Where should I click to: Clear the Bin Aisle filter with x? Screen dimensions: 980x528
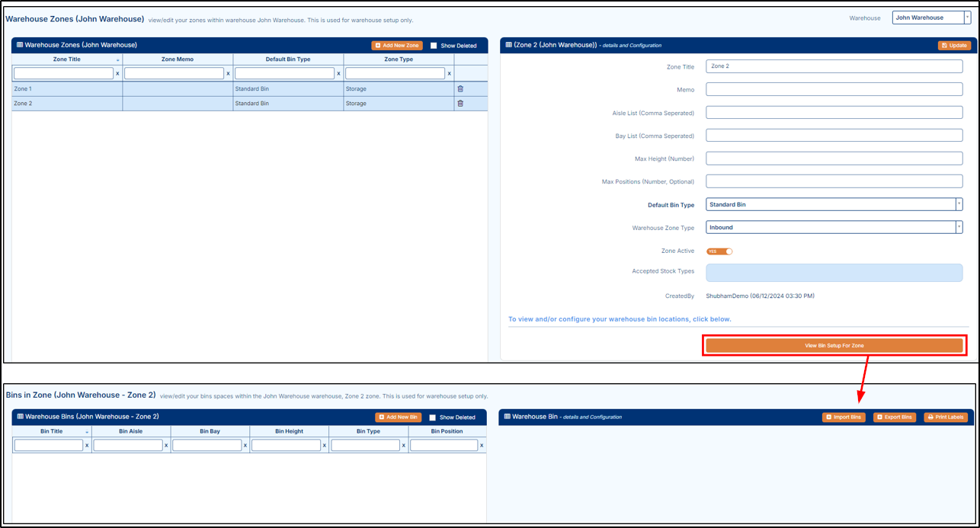tap(166, 446)
